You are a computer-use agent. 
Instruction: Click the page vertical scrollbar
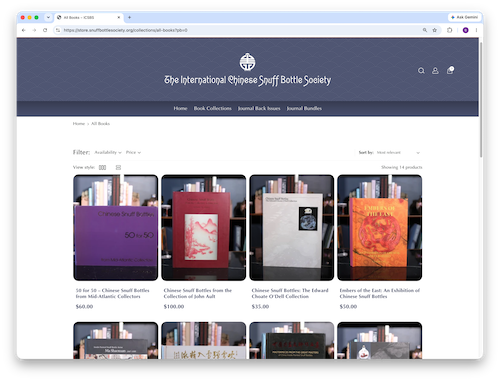[481, 100]
